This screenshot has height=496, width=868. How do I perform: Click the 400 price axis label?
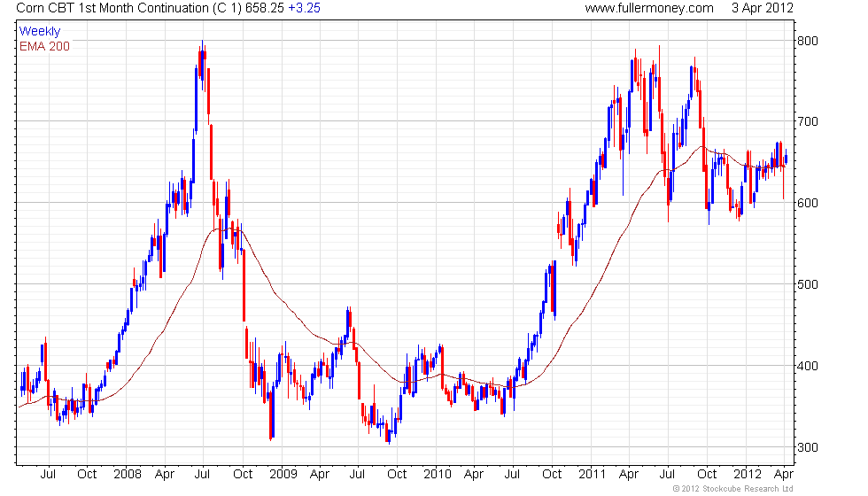click(x=807, y=366)
